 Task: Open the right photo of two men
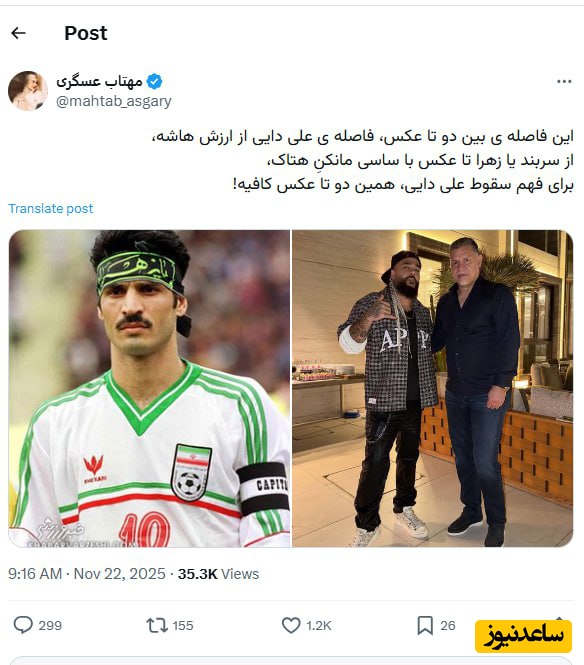[x=433, y=388]
